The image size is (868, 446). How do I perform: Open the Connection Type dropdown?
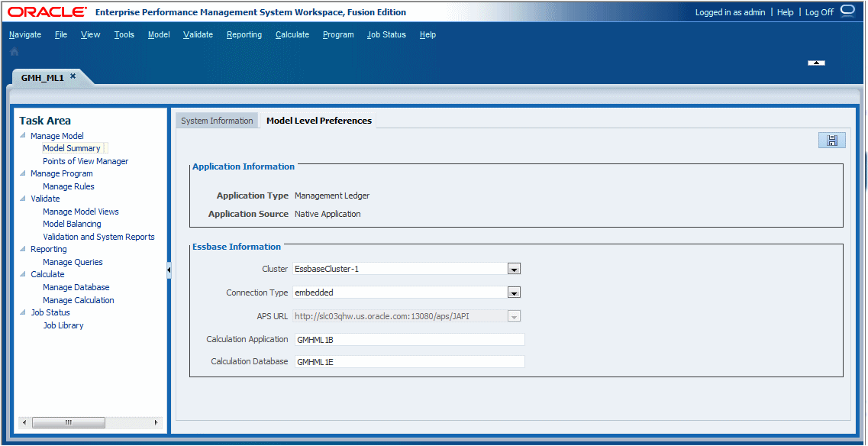tap(515, 292)
